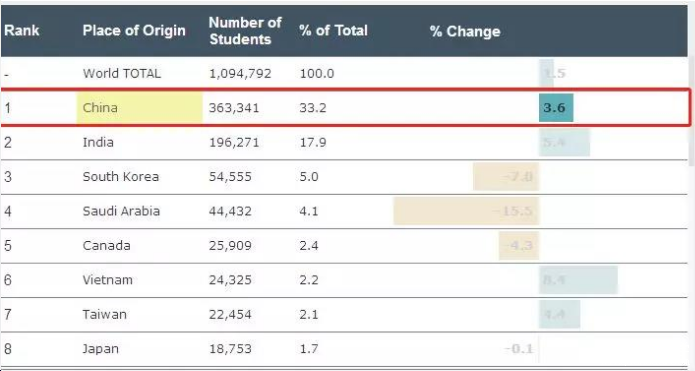Select the World TOTAL row label
The width and height of the screenshot is (695, 371).
pyautogui.click(x=121, y=73)
